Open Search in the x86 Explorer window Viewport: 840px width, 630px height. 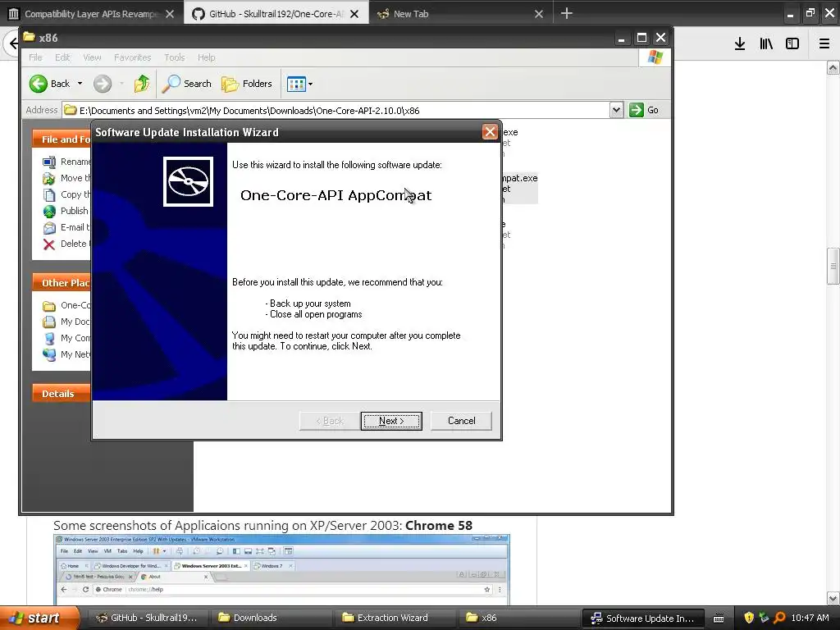187,84
